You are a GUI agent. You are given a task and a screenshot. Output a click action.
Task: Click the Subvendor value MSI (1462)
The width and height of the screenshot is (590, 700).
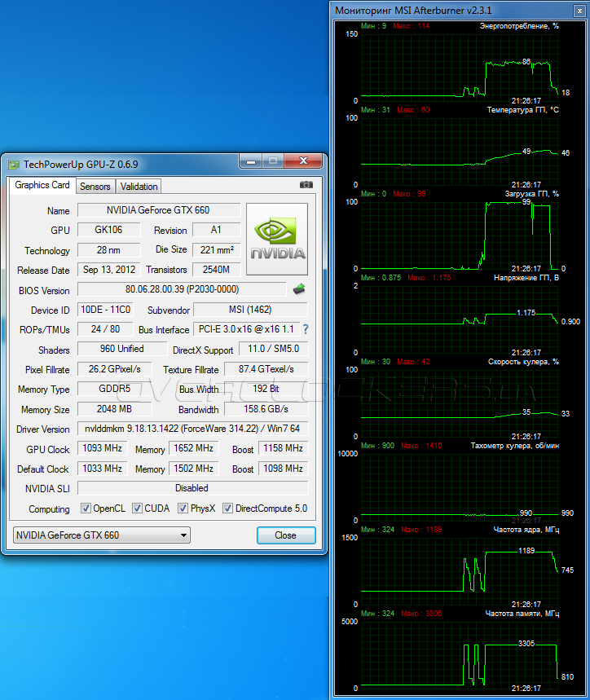[x=250, y=310]
